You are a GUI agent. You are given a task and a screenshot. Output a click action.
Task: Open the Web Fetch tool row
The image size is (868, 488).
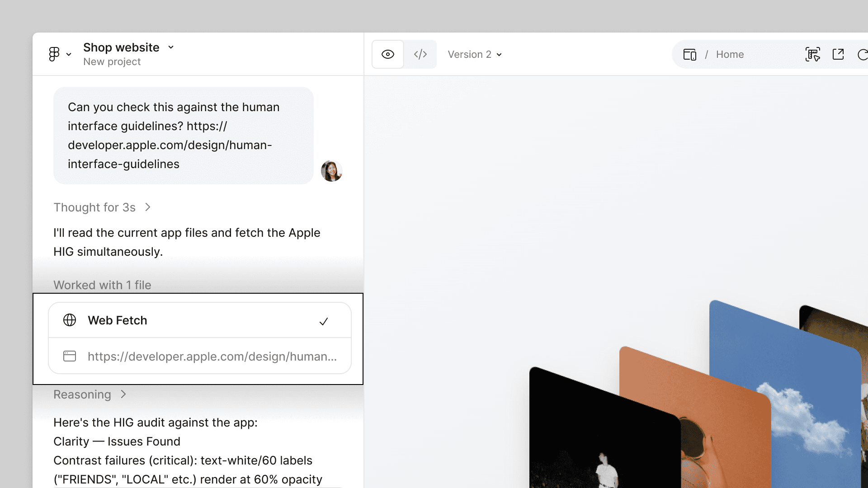200,320
